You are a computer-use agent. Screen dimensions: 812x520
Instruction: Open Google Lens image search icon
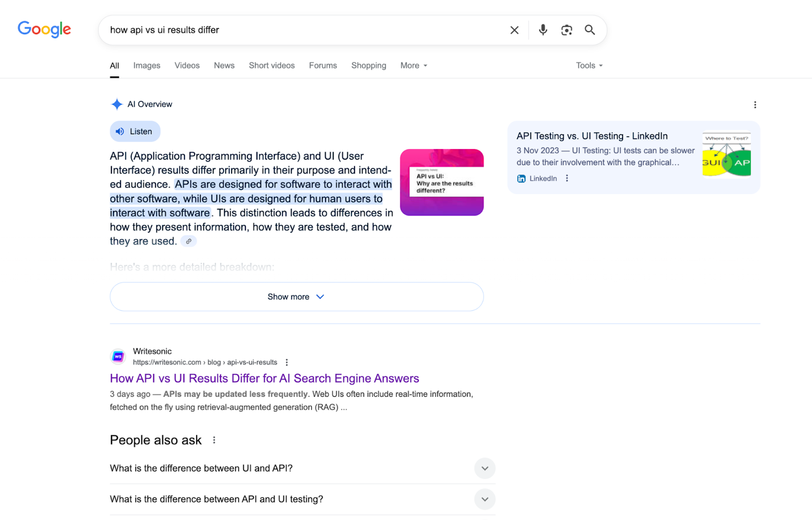point(567,30)
